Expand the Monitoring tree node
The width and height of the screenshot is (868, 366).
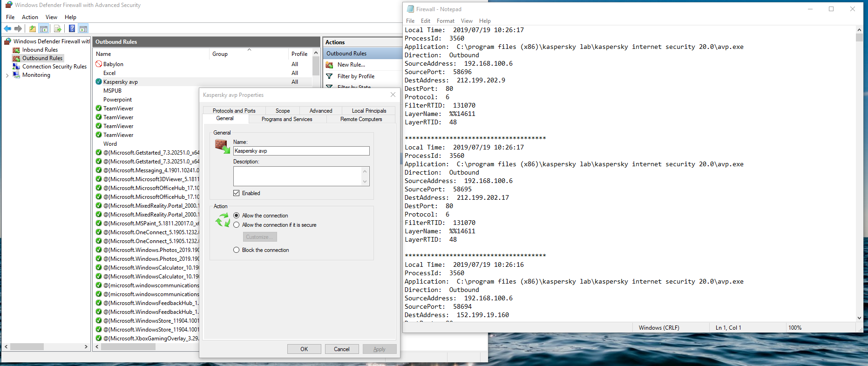pos(7,75)
